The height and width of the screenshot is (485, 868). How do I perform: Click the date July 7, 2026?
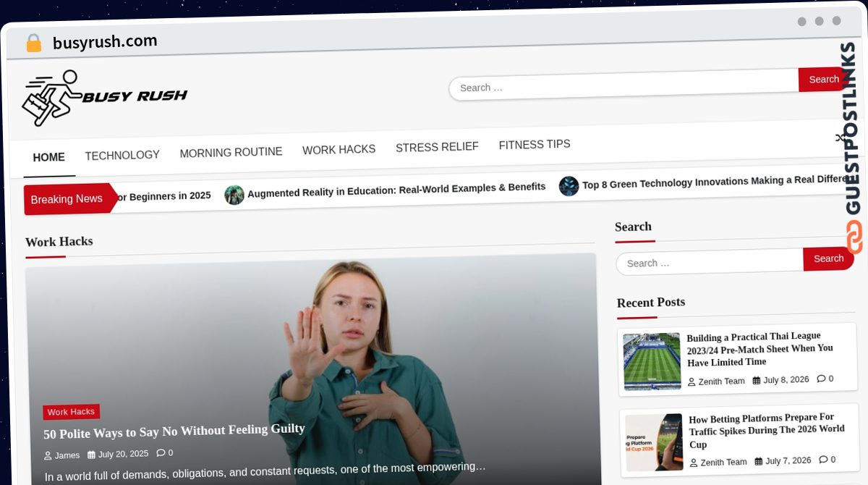[788, 460]
